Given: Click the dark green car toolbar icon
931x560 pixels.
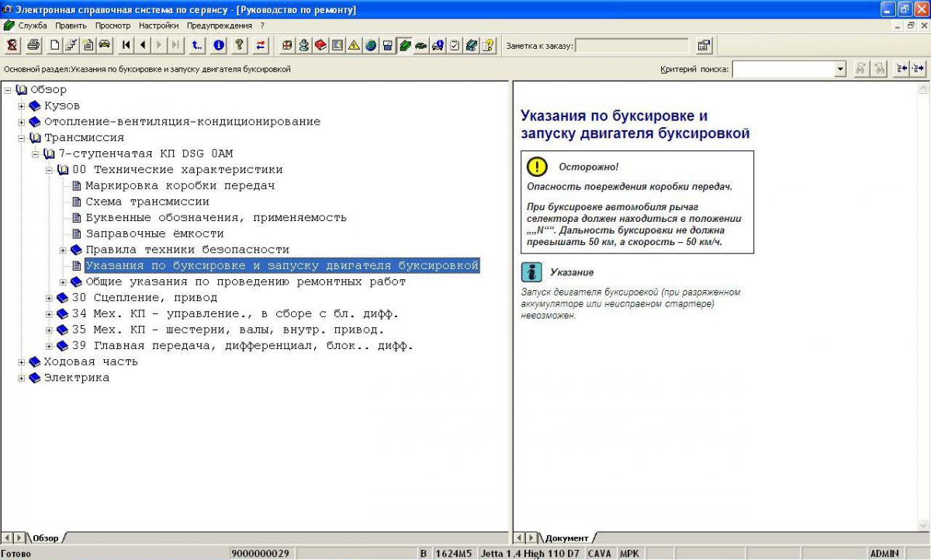Looking at the screenshot, I should point(421,45).
